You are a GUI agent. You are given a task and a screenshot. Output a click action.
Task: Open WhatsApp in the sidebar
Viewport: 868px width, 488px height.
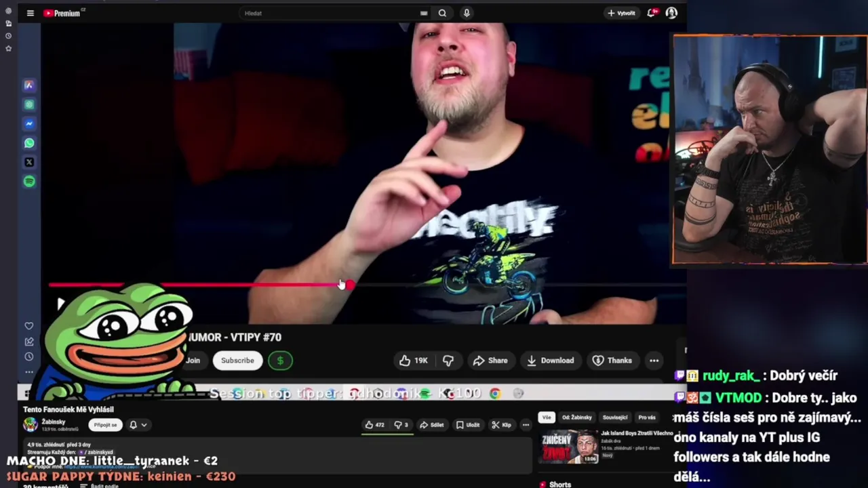pyautogui.click(x=29, y=143)
